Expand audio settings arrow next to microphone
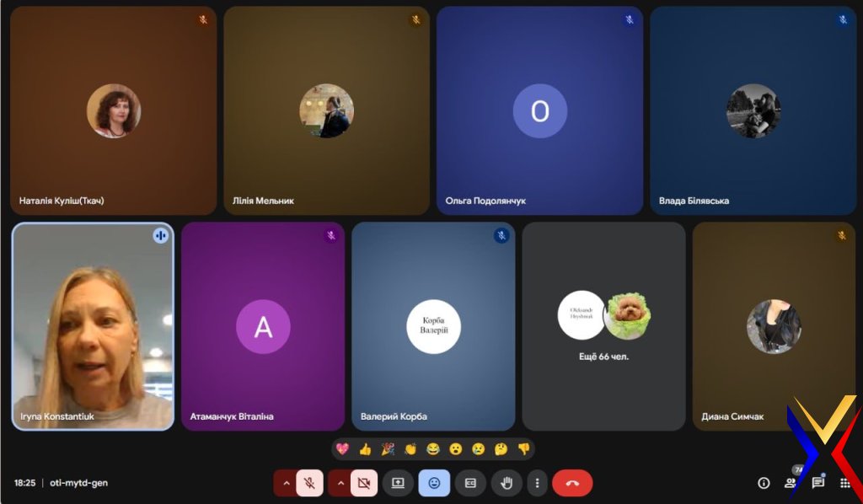The height and width of the screenshot is (504, 863). coord(286,483)
